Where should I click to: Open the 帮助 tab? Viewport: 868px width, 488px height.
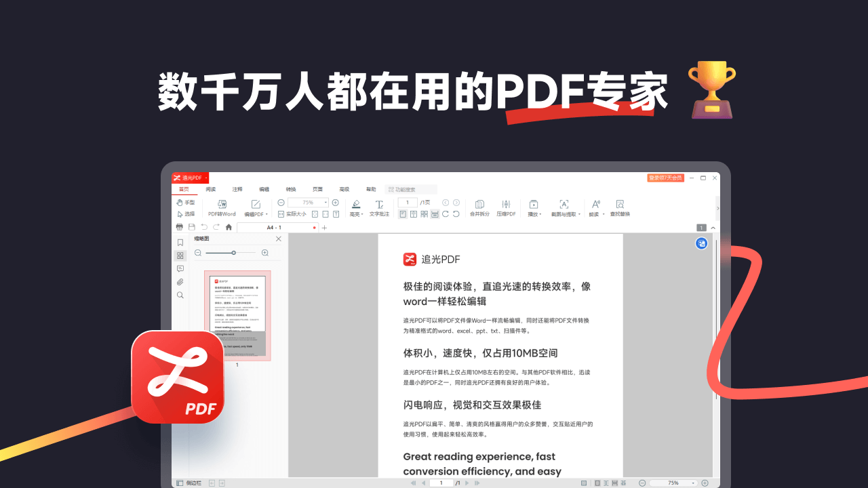(371, 189)
